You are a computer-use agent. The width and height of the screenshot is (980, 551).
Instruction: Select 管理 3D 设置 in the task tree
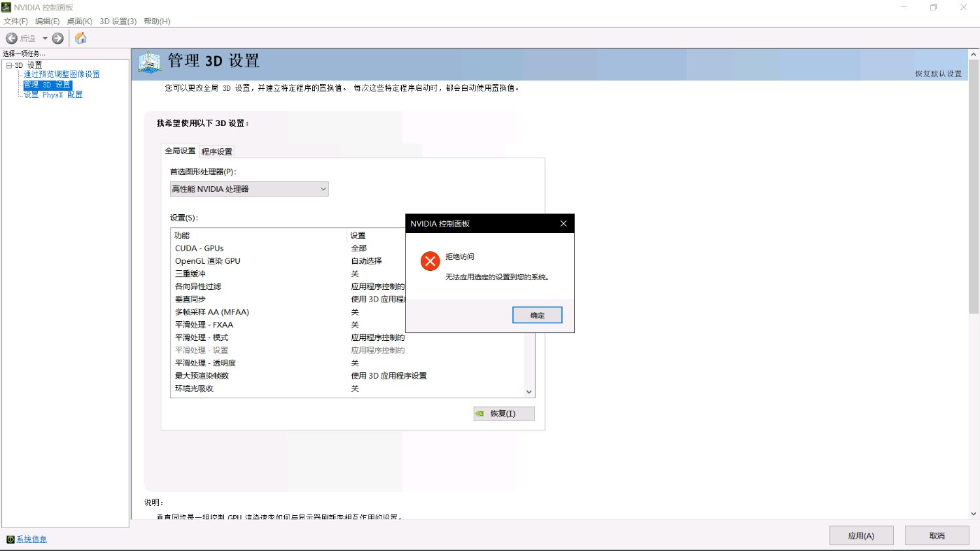pyautogui.click(x=47, y=85)
